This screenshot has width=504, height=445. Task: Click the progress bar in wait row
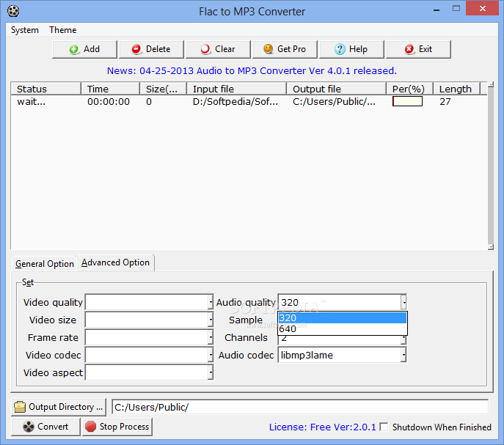click(x=407, y=101)
